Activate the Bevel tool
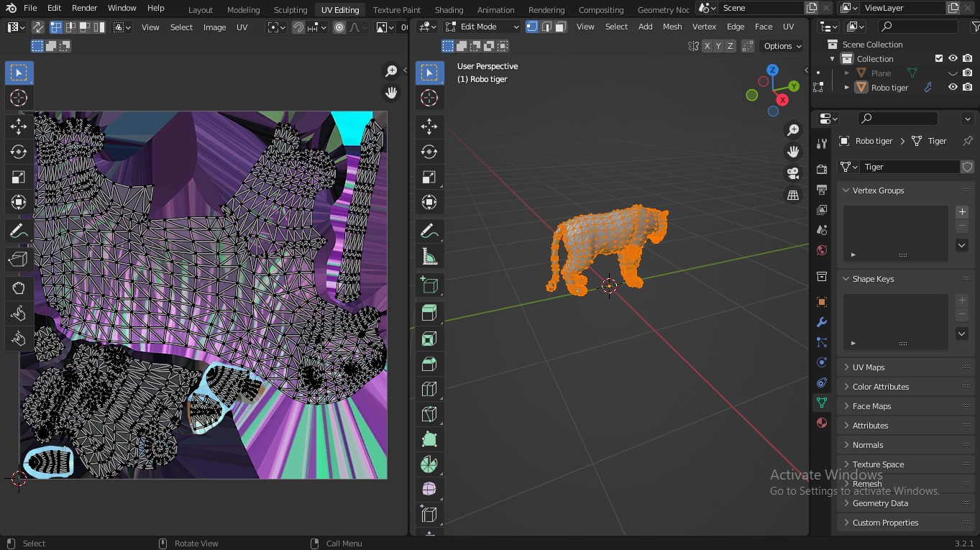The height and width of the screenshot is (550, 980). click(429, 364)
